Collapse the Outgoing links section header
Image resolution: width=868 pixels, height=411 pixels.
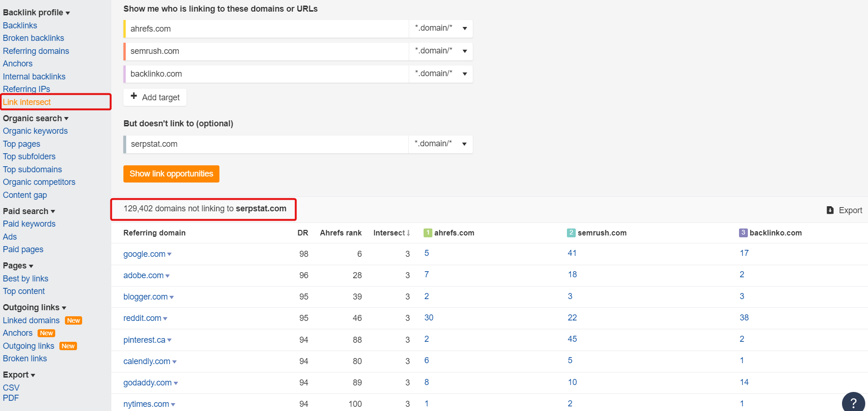34,307
